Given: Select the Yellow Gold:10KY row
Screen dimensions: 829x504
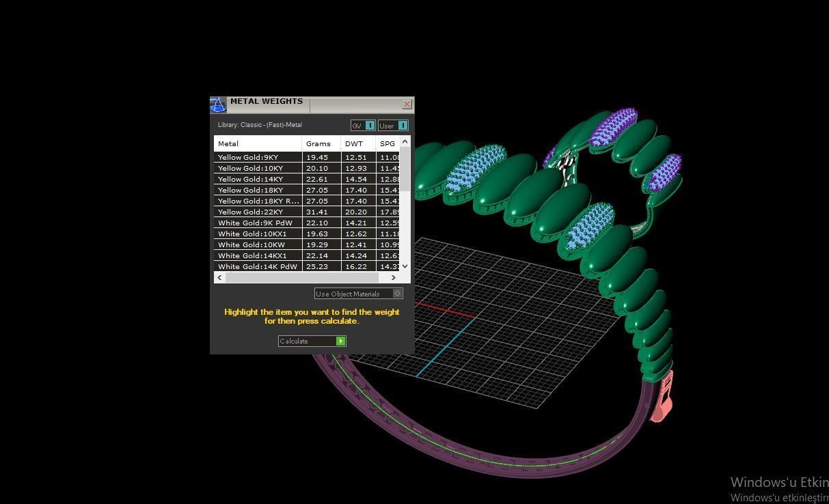Looking at the screenshot, I should pyautogui.click(x=307, y=168).
